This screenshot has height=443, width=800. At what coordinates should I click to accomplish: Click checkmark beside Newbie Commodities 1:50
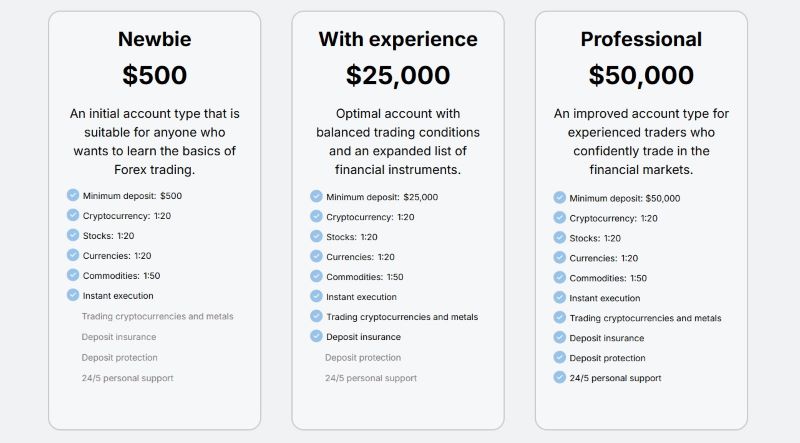[x=73, y=275]
